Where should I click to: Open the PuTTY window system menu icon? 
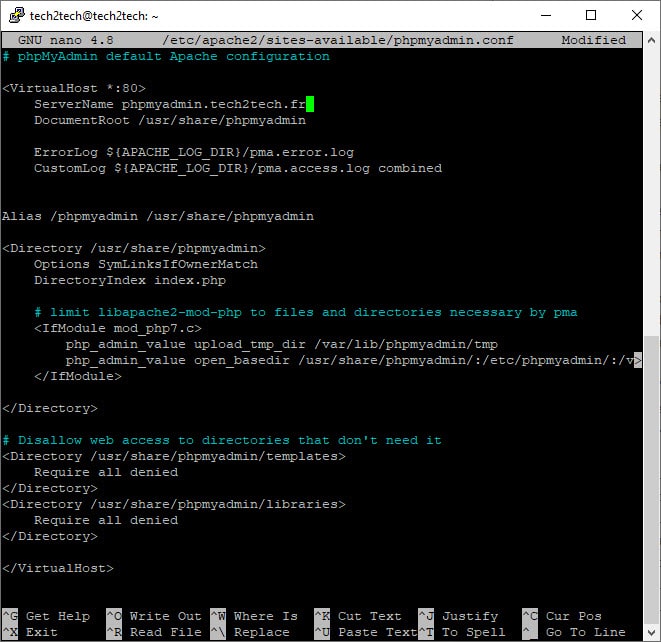pos(14,15)
